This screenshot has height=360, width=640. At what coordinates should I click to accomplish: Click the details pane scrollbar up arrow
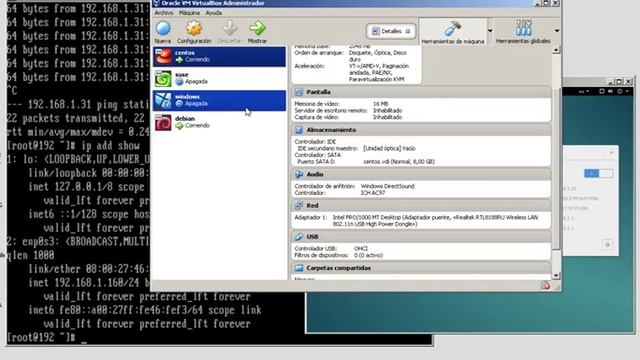point(556,50)
